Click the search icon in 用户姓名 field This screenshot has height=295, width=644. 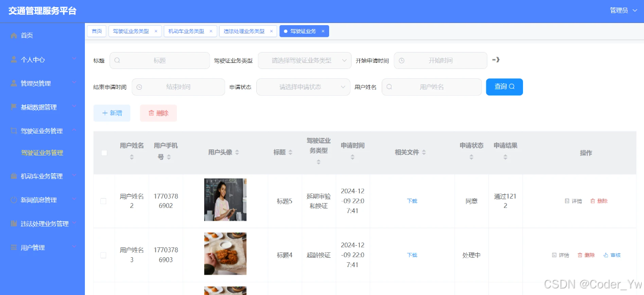click(389, 87)
